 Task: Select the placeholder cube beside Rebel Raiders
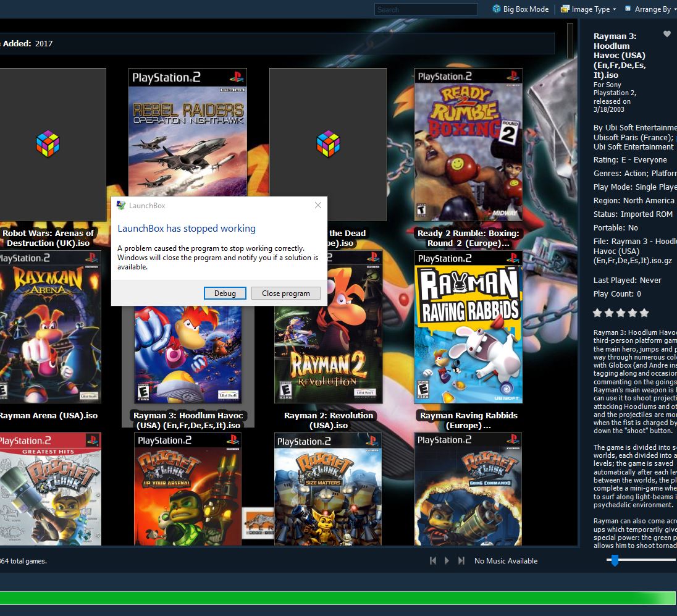(328, 144)
